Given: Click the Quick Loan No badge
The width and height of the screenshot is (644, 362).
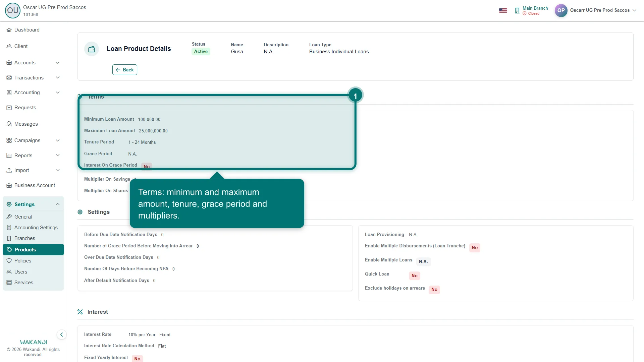Looking at the screenshot, I should pos(415,276).
